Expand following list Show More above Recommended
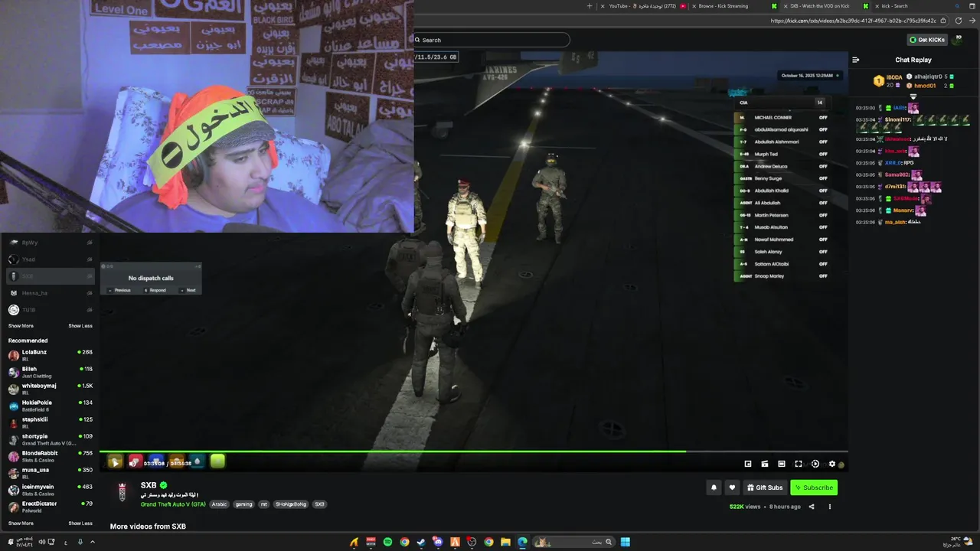This screenshot has width=980, height=551. [21, 326]
